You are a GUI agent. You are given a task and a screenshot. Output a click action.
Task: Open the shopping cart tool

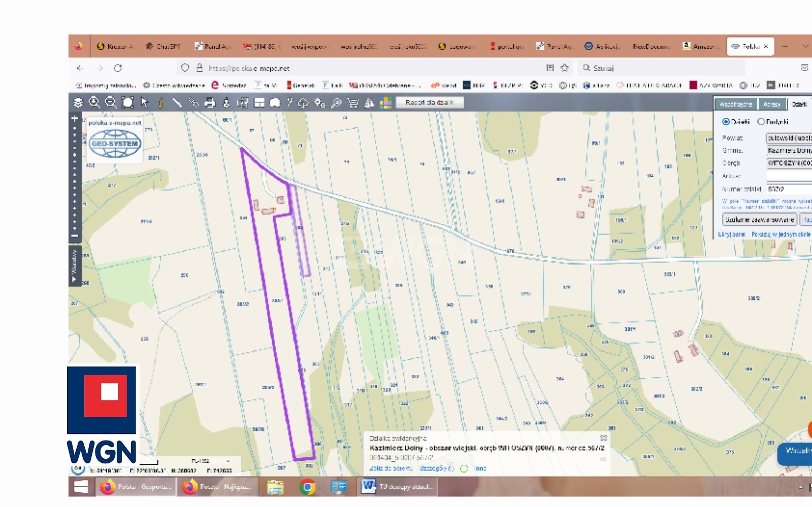(x=352, y=103)
